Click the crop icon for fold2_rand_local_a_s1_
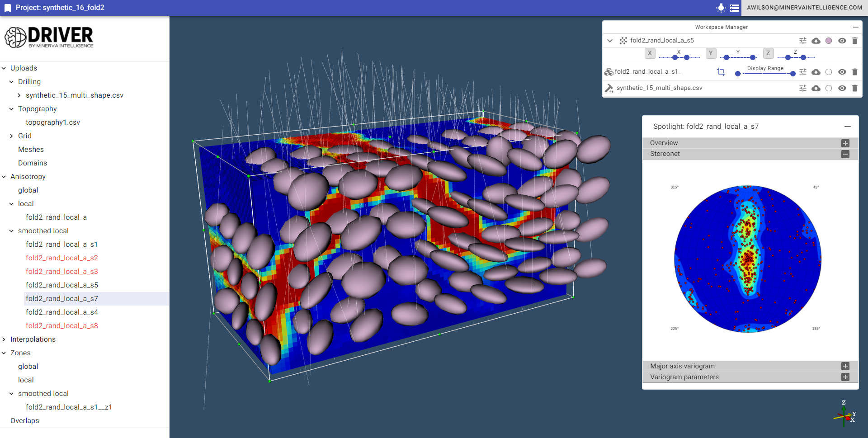The width and height of the screenshot is (868, 438). pos(721,72)
